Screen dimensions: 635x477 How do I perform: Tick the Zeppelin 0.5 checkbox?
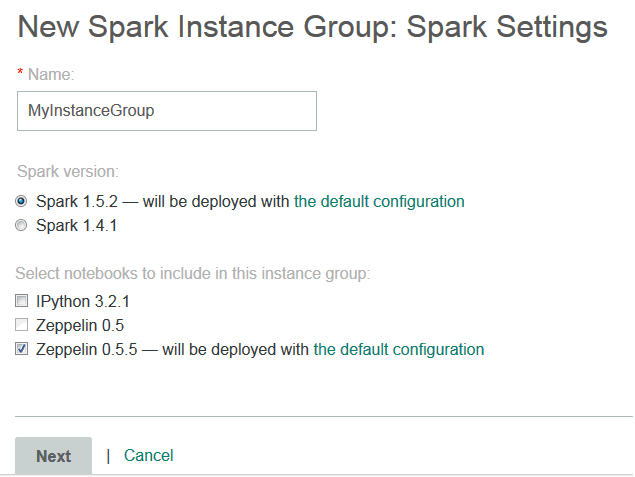click(21, 325)
